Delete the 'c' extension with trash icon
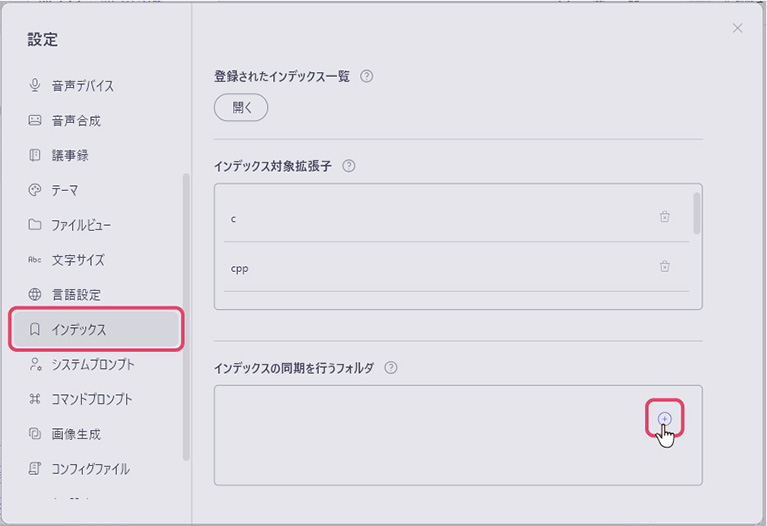 (x=664, y=216)
